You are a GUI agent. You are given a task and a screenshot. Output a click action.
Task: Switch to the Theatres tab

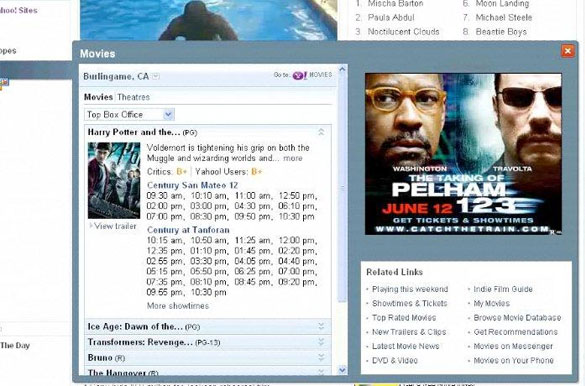133,97
